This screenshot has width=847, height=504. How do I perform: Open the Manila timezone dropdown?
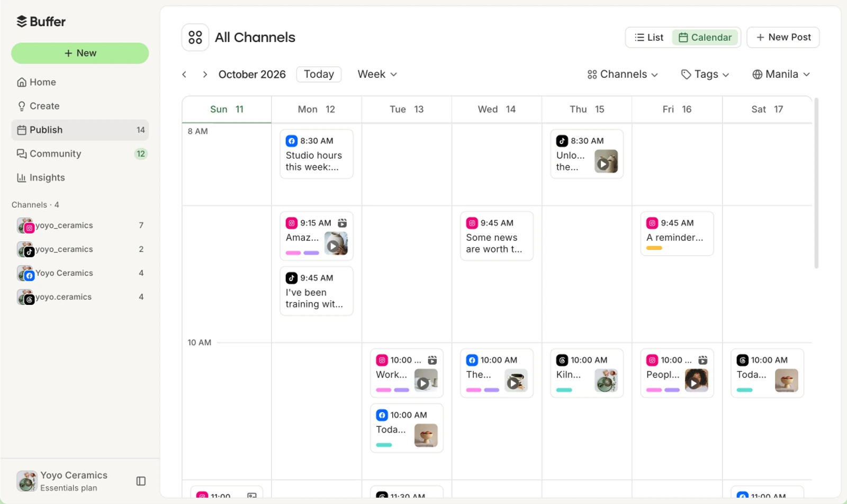(781, 74)
